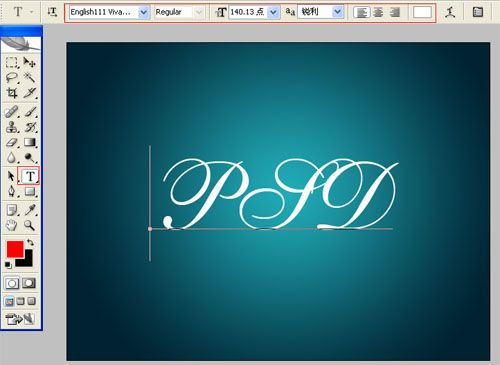The width and height of the screenshot is (500, 365).
Task: Click the English111 Viva font name field
Action: [x=104, y=12]
